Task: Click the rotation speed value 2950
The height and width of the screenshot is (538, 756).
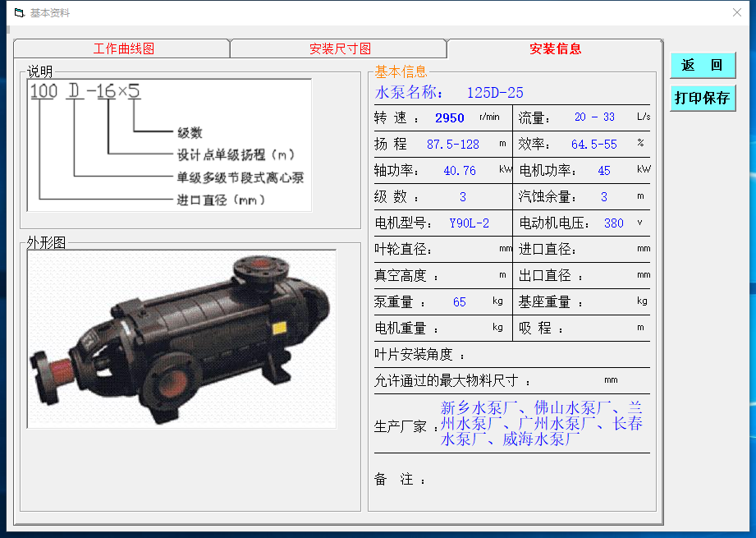Action: (x=449, y=117)
